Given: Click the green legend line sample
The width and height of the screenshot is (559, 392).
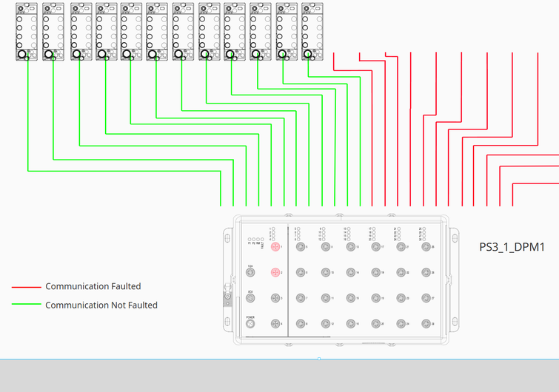Looking at the screenshot, I should [x=26, y=305].
